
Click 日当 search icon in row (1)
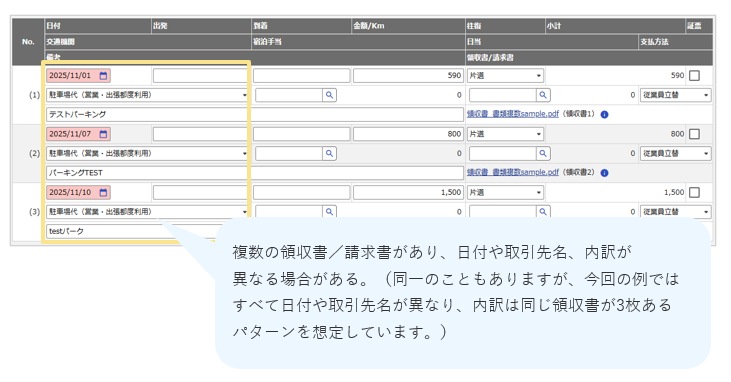[x=543, y=95]
